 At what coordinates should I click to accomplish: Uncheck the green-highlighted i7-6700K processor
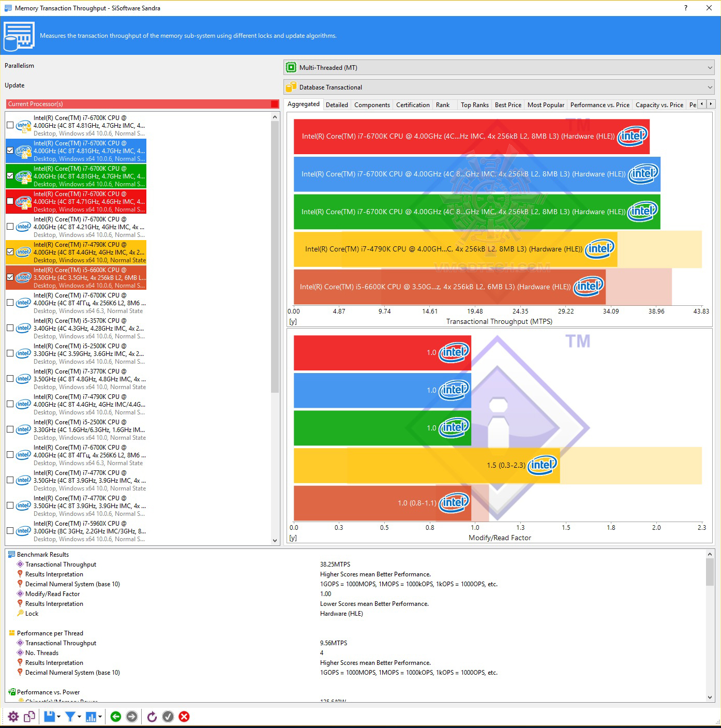(10, 176)
